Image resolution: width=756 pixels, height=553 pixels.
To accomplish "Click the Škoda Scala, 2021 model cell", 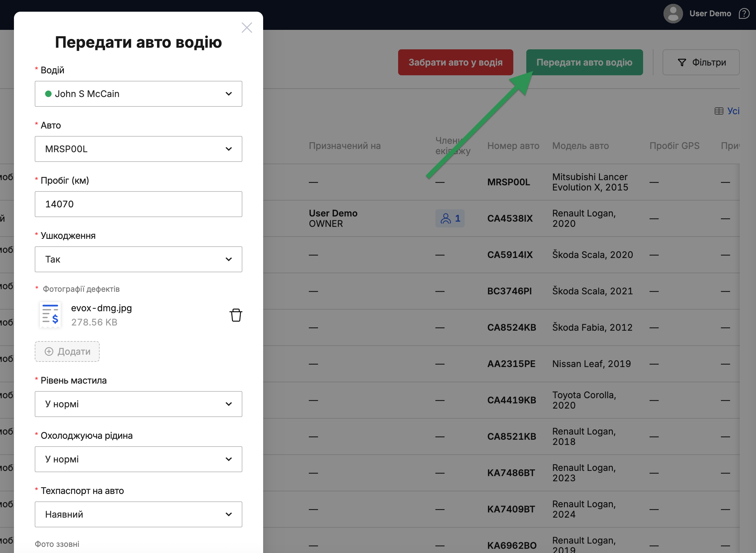I will point(592,291).
